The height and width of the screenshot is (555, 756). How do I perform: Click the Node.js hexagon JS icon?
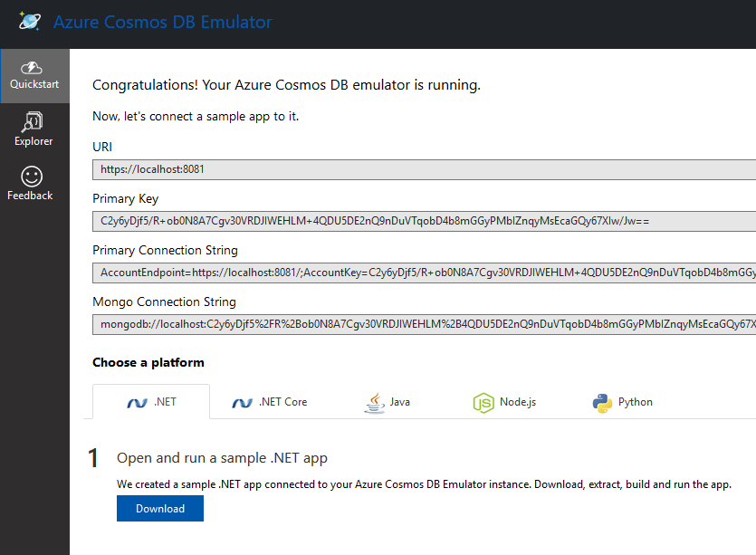(x=483, y=401)
